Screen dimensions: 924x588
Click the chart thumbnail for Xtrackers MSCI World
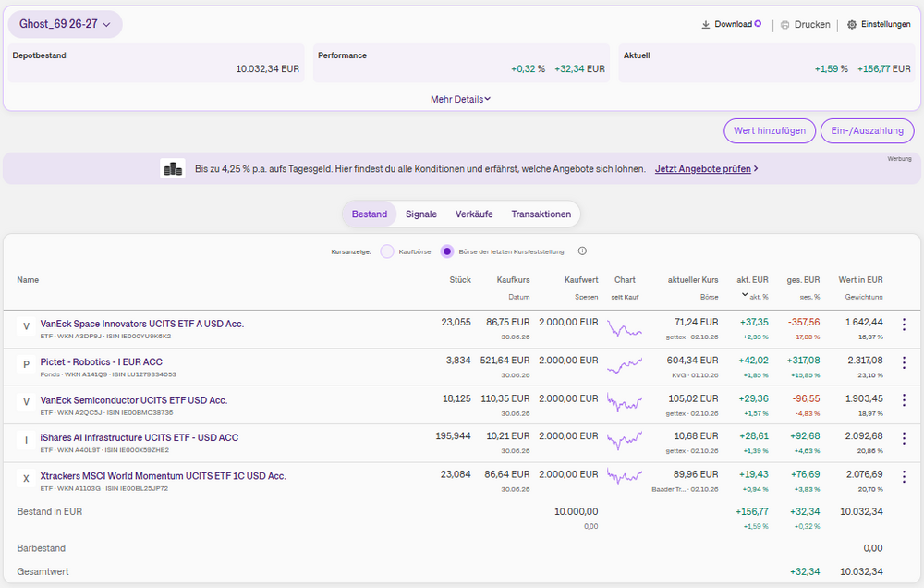coord(625,476)
